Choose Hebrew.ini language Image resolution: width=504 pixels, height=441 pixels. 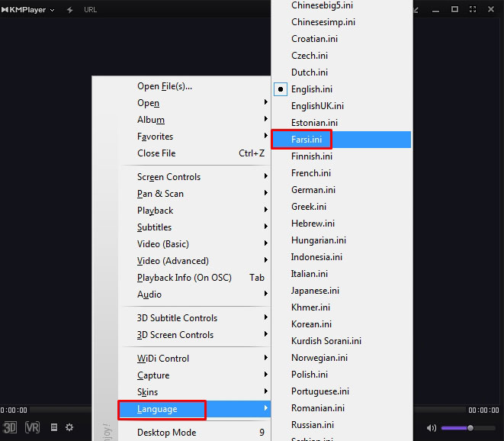click(x=342, y=224)
